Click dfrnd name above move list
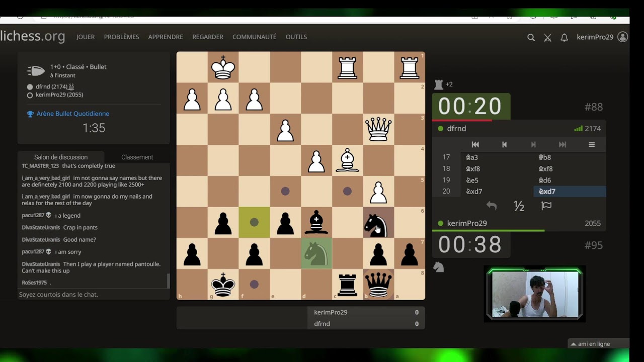This screenshot has height=362, width=644. (456, 129)
